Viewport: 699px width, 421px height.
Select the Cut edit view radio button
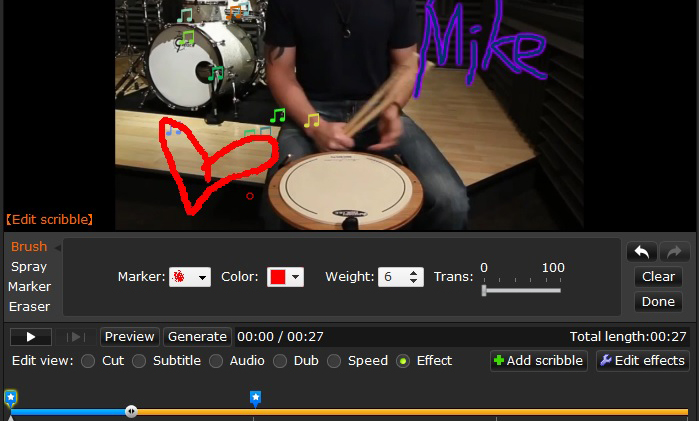[x=88, y=361]
